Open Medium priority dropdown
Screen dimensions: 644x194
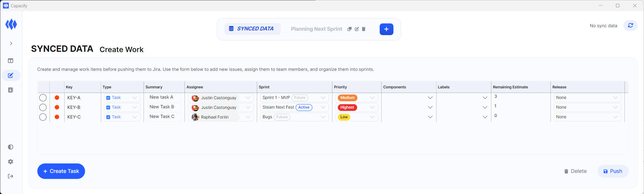click(357, 98)
